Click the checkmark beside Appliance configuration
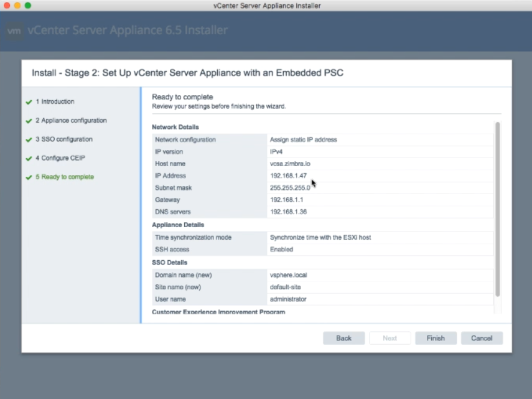The height and width of the screenshot is (399, 532). click(29, 121)
